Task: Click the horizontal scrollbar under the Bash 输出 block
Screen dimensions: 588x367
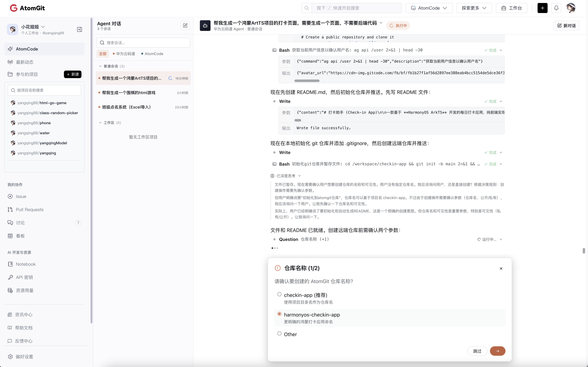Action: tap(307, 81)
